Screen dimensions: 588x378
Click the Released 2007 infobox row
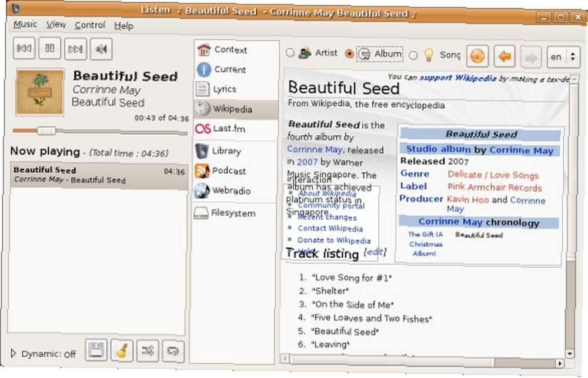pyautogui.click(x=435, y=161)
